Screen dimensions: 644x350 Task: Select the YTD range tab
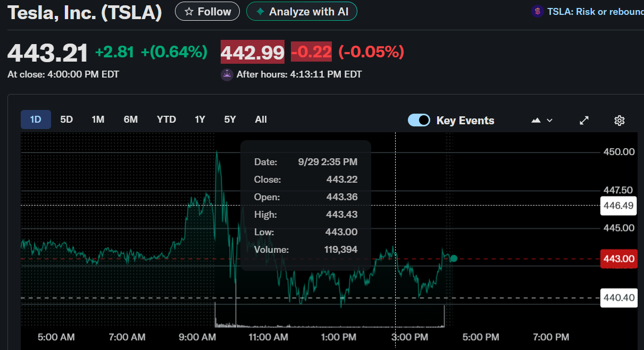[166, 119]
